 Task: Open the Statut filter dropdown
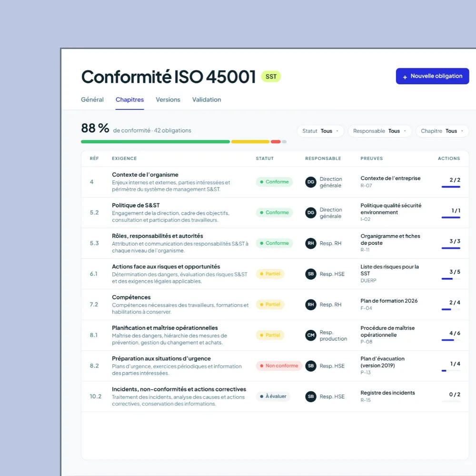coord(320,131)
